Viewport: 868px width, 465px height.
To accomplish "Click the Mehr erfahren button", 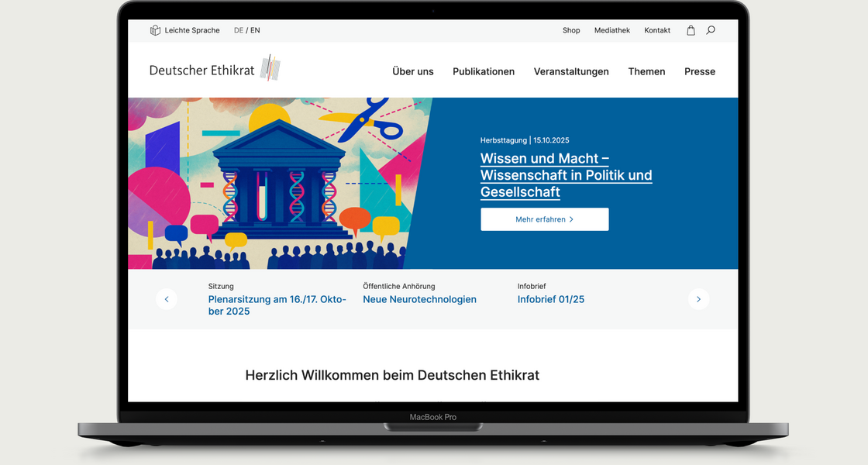I will [544, 219].
